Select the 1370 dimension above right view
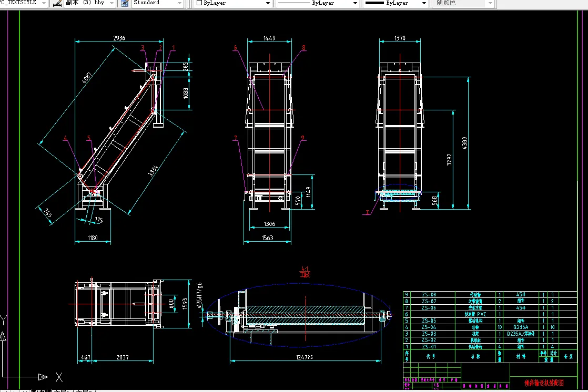Screen dimensions: 588x392 pos(400,38)
